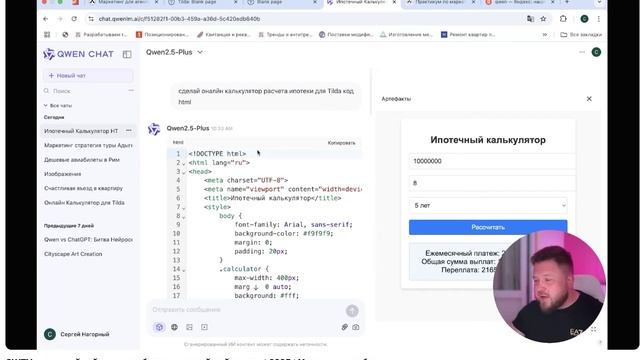Open a new browser tab
The image size is (640, 360).
pos(567,2)
